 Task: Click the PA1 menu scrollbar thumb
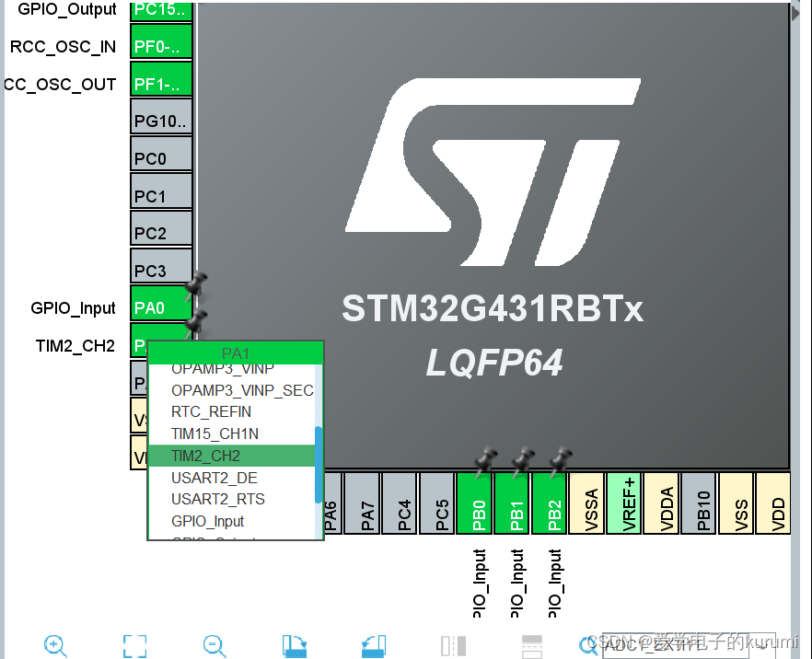click(319, 465)
